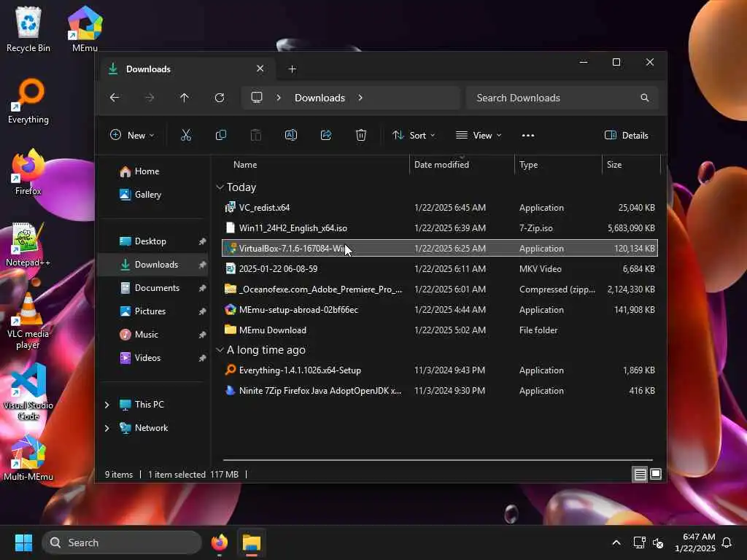Click File Explorer icon in taskbar

[x=252, y=542]
